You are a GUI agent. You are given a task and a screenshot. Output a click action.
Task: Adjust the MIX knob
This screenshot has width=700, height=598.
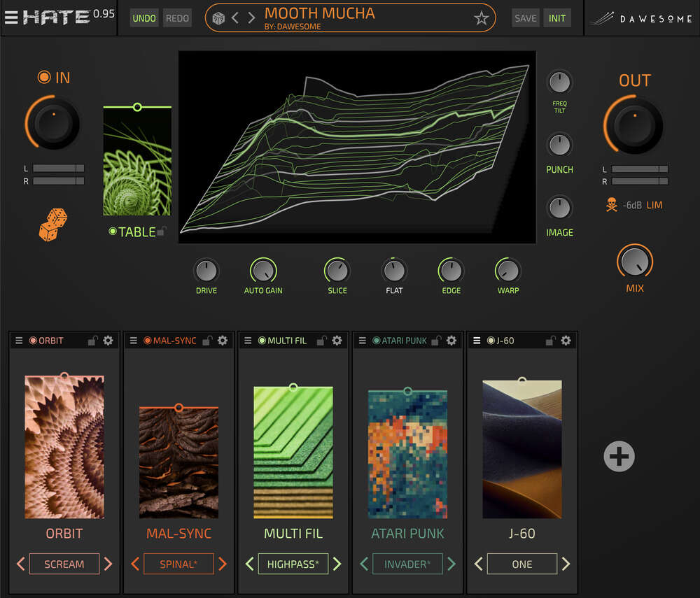634,262
